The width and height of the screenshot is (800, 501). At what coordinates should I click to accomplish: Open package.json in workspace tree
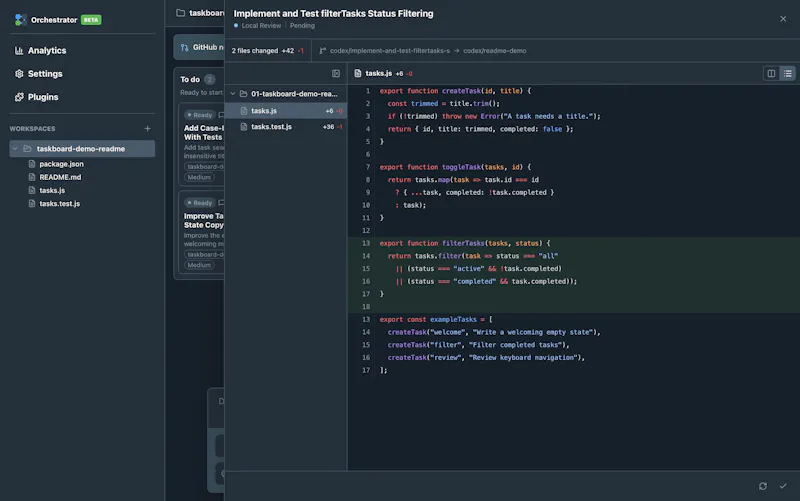(x=61, y=164)
